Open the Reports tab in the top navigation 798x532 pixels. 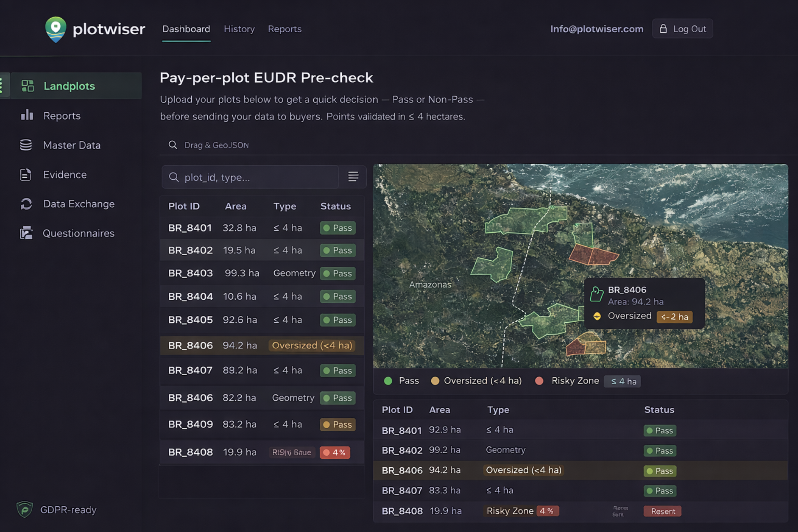[284, 29]
